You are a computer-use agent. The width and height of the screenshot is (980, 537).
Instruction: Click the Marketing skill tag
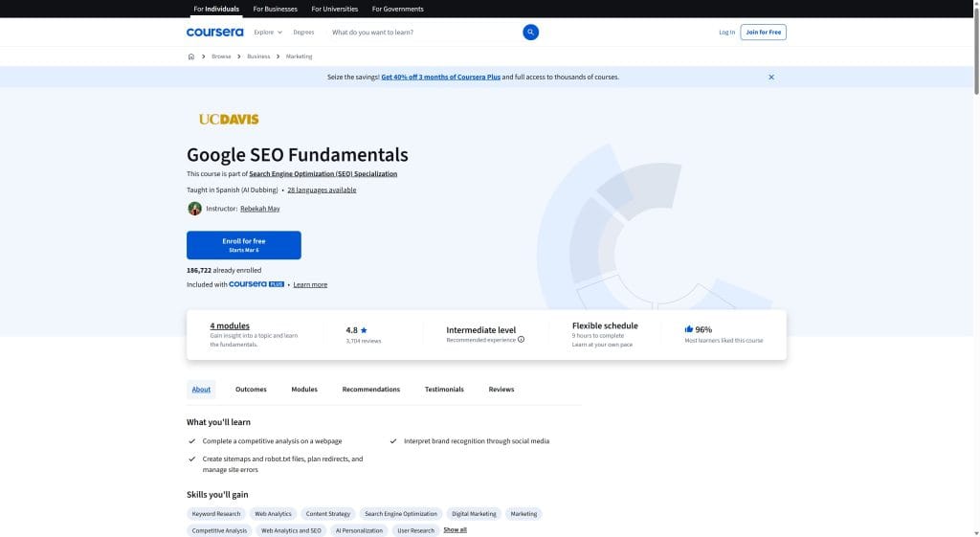(x=523, y=514)
